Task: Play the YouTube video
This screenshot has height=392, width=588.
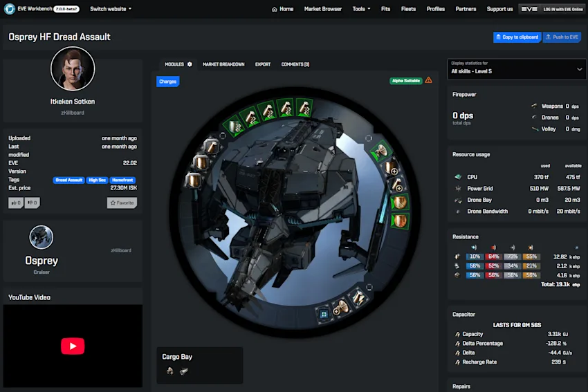Action: tap(73, 346)
